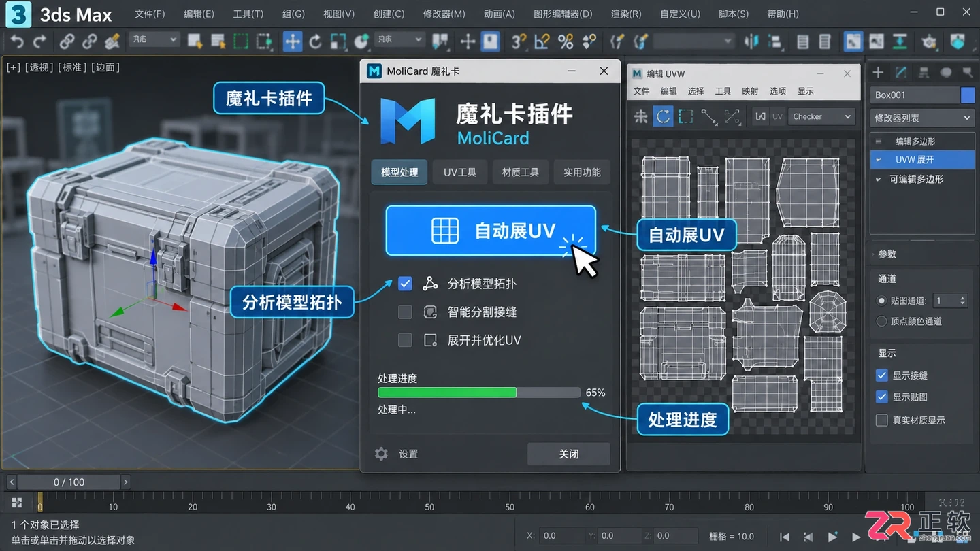This screenshot has width=980, height=551.
Task: Select the dashed rectangle tool in 编辑 UVW
Action: [x=686, y=116]
